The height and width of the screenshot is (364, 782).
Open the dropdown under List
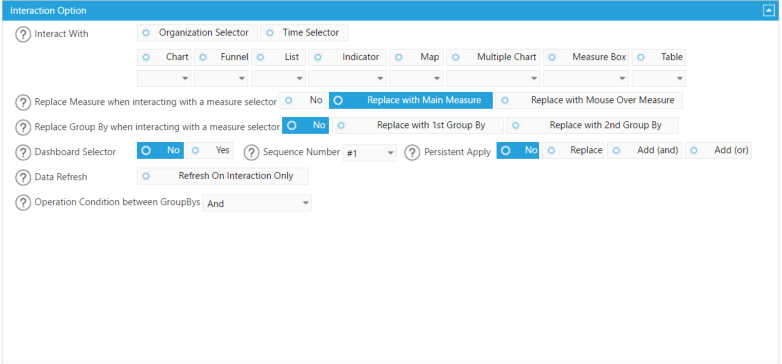(278, 78)
